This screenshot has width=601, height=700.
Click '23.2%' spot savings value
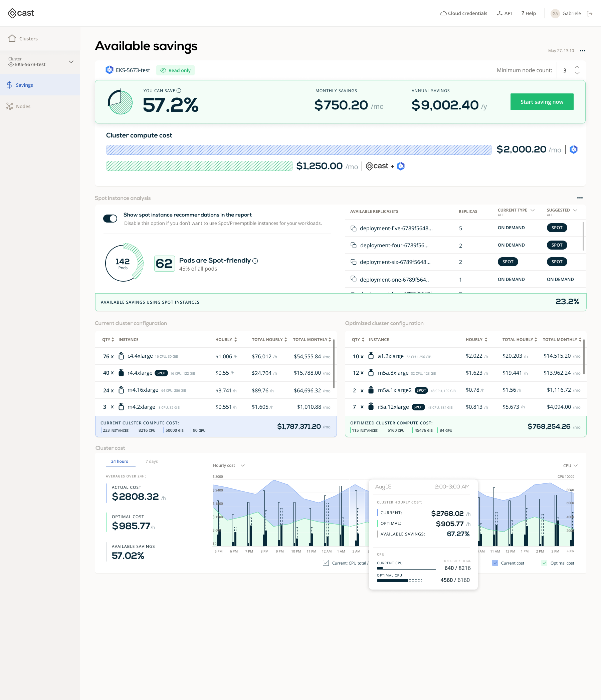567,302
